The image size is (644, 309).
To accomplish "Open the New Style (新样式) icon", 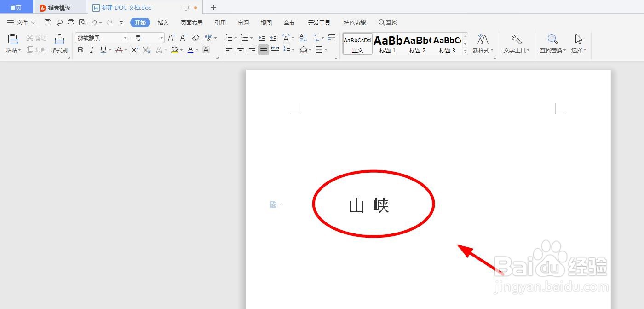I will coord(483,44).
